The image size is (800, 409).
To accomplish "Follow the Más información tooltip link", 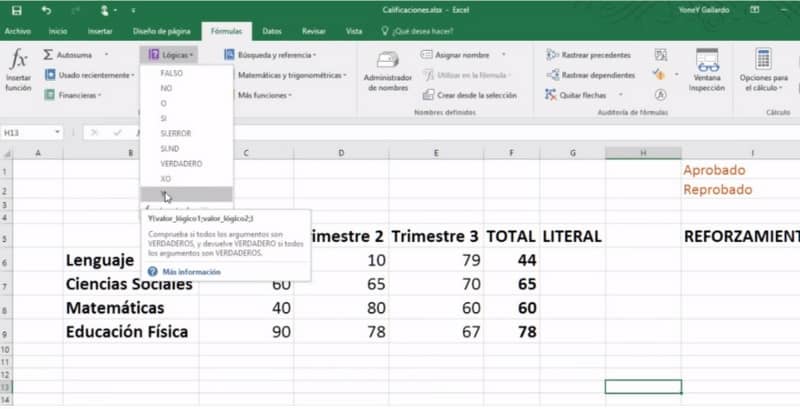I will pyautogui.click(x=192, y=272).
